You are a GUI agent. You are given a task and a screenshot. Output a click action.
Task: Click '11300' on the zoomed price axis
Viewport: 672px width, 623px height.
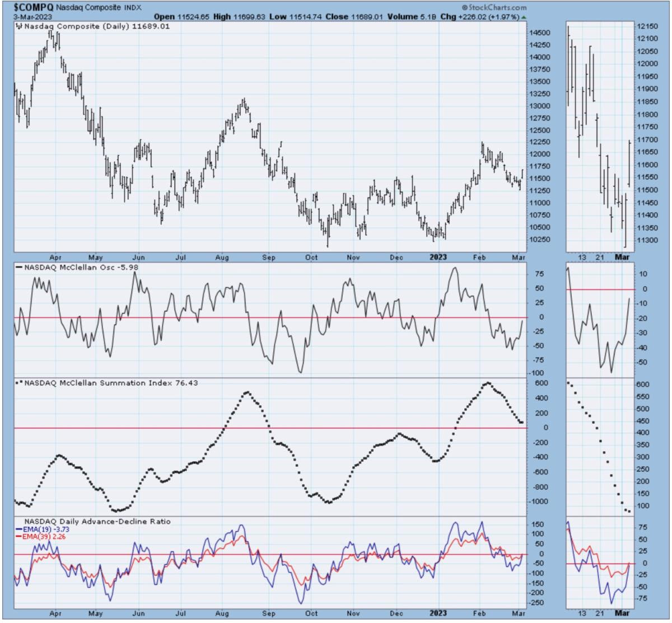(646, 241)
